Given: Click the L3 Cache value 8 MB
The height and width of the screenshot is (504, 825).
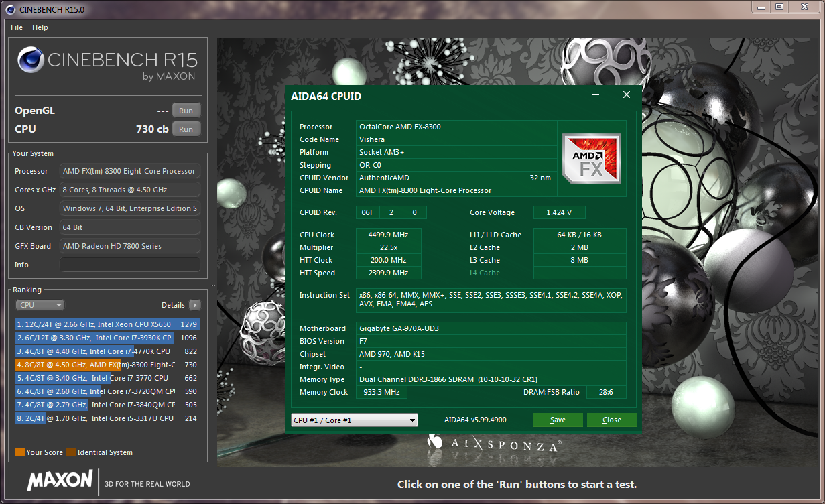Looking at the screenshot, I should click(x=580, y=260).
